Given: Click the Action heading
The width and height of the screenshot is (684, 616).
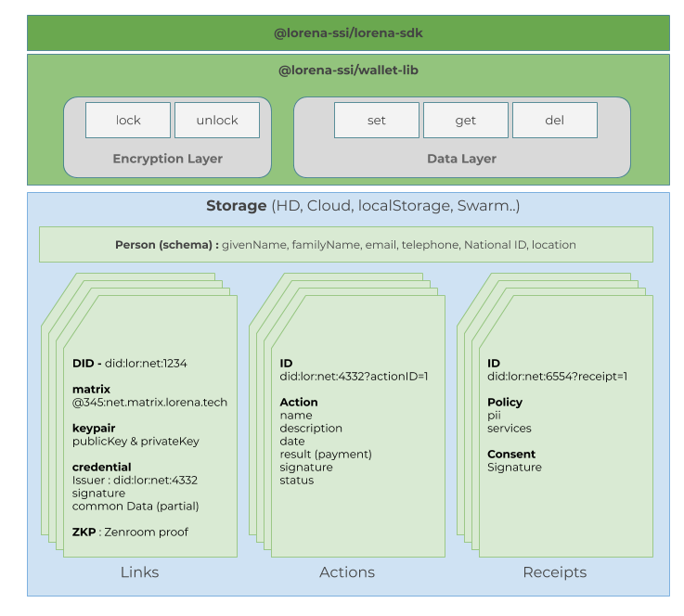Looking at the screenshot, I should point(299,402).
